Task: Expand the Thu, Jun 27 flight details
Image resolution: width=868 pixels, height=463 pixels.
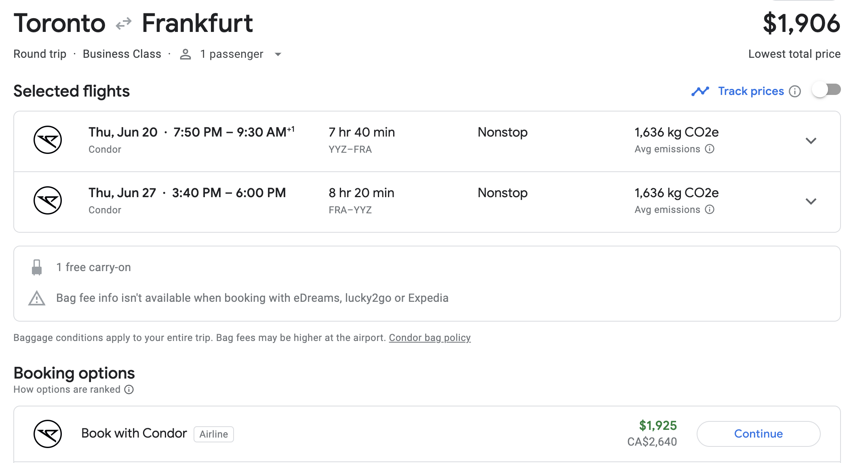Action: click(x=811, y=201)
